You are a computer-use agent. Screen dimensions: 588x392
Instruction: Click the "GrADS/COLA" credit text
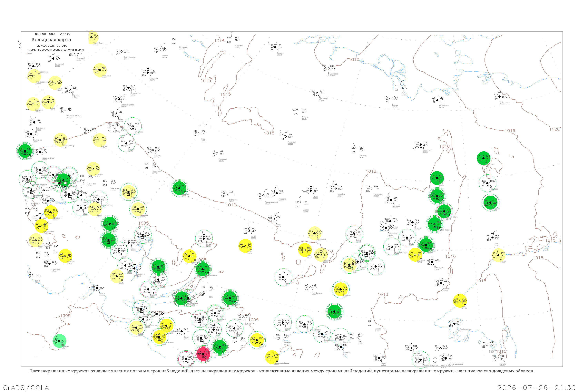coord(26,387)
